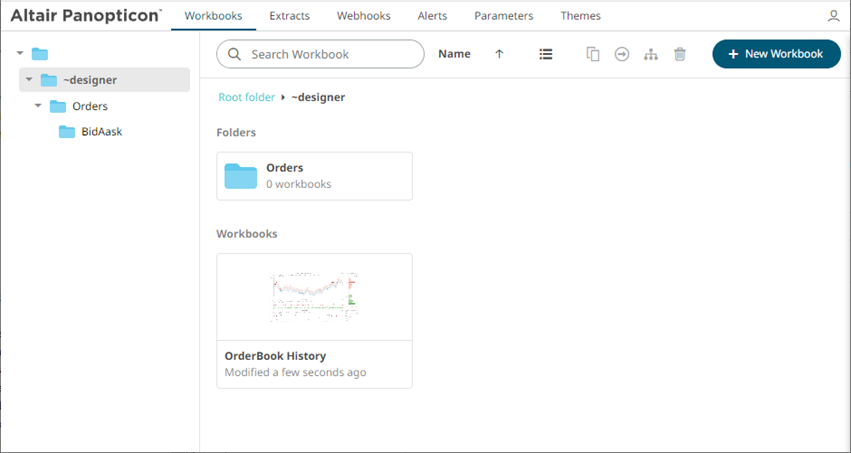Follow the Root folder breadcrumb link

pos(247,97)
